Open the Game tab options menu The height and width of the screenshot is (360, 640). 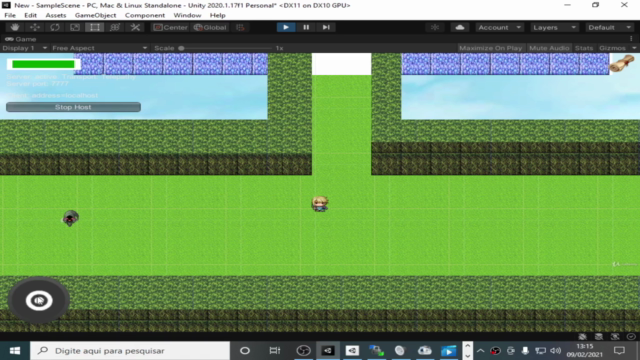(x=631, y=39)
